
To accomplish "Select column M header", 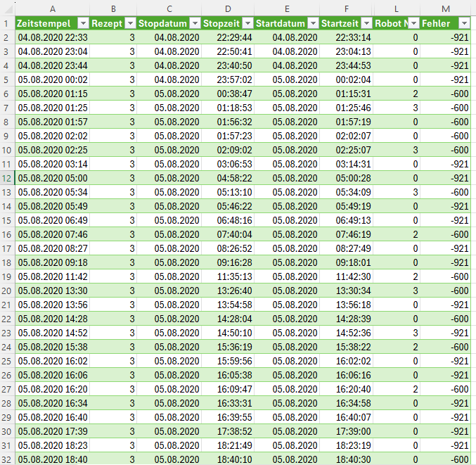I will pos(446,9).
